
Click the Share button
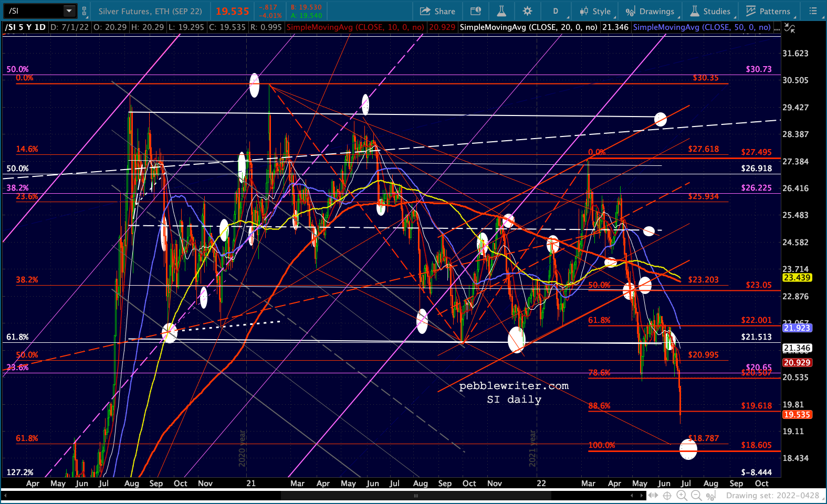click(437, 11)
